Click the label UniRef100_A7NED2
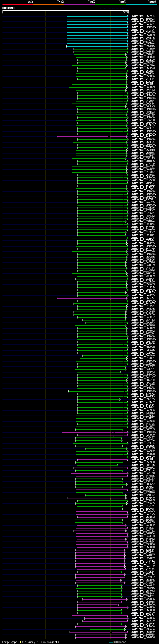This screenshot has height=644, width=159. 143,553
